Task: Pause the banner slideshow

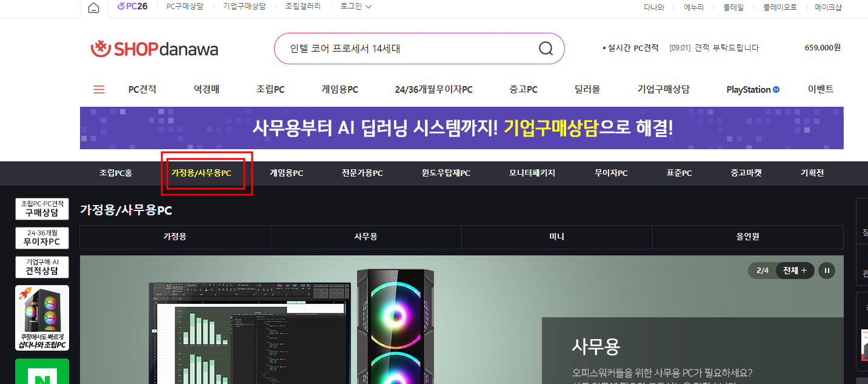Action: pos(827,271)
